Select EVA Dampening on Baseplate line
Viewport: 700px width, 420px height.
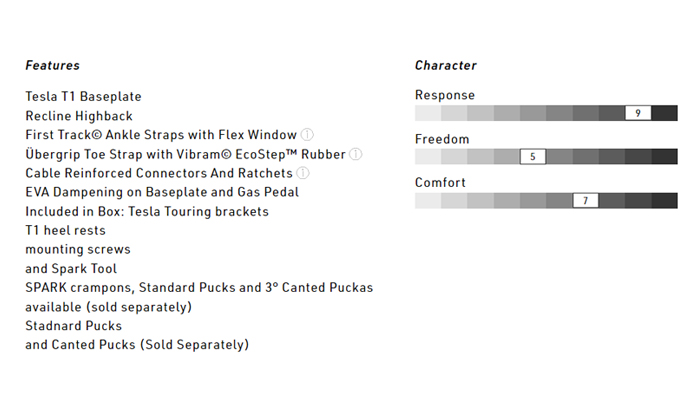(162, 192)
